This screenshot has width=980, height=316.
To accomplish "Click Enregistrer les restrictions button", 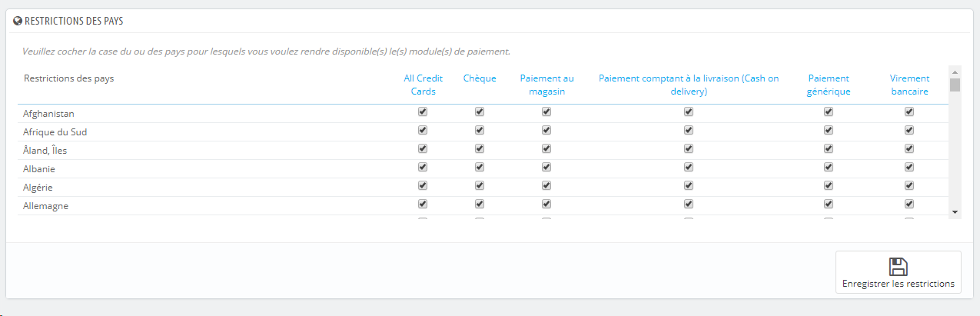I will (x=898, y=272).
